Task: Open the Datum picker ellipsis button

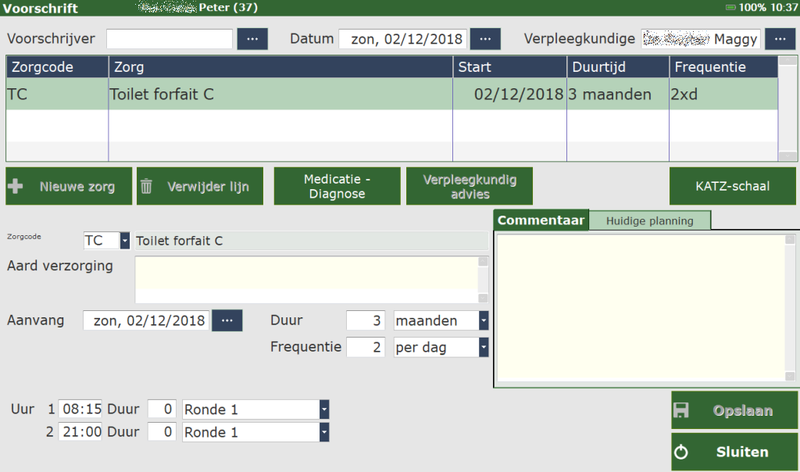Action: coord(485,39)
